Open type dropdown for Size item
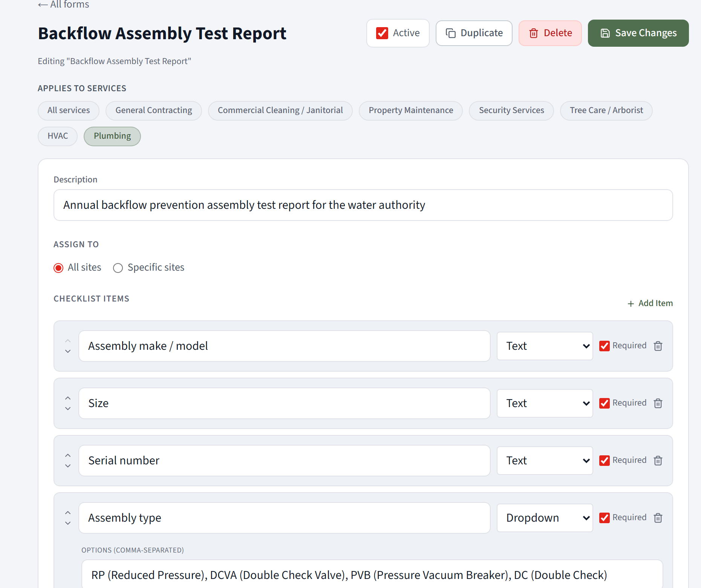Viewport: 701px width, 588px height. pos(545,403)
